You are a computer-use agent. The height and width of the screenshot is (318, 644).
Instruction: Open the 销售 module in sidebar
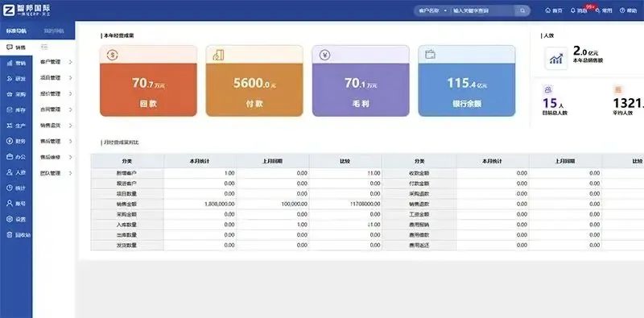point(16,47)
